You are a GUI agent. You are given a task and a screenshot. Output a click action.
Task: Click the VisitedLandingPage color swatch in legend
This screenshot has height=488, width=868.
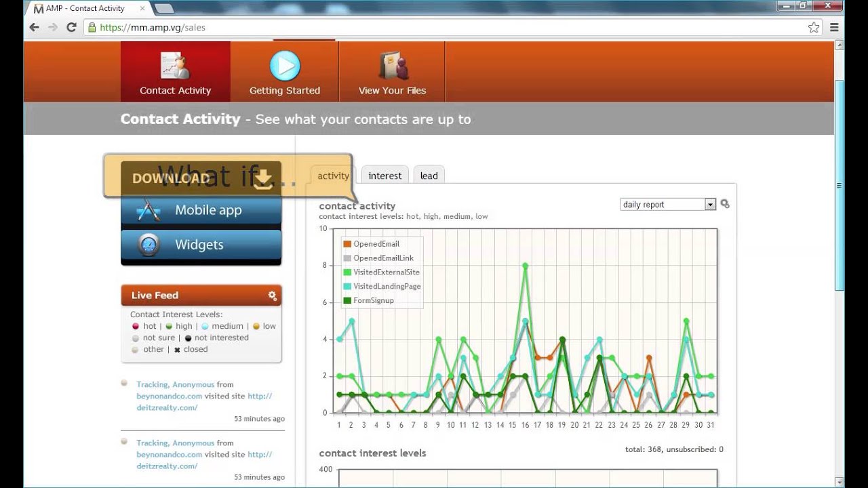(347, 287)
